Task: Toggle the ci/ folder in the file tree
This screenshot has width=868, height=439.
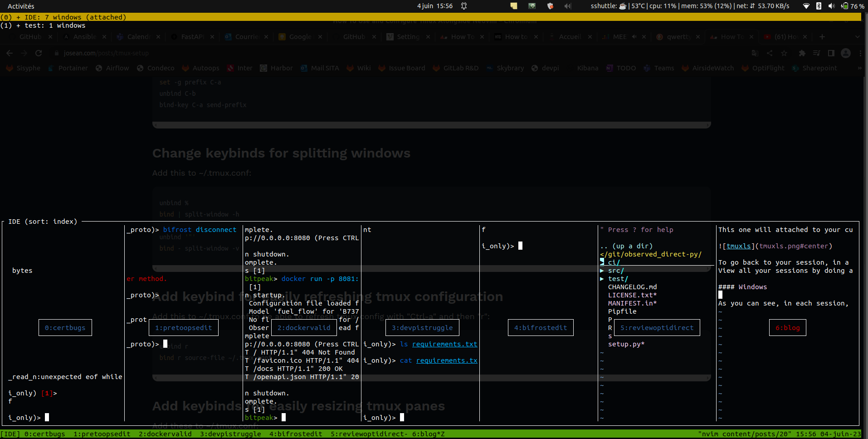Action: (602, 262)
